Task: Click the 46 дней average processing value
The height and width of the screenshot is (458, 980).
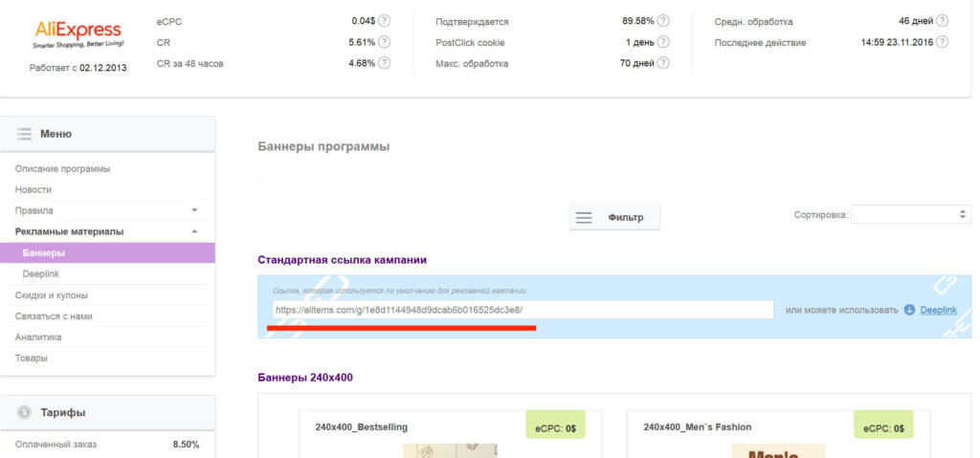Action: 916,21
